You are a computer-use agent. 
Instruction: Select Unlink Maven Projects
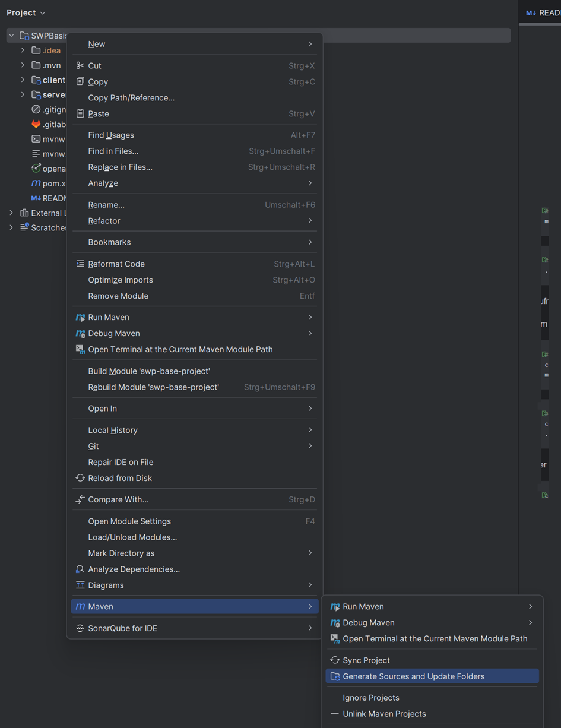coord(384,714)
